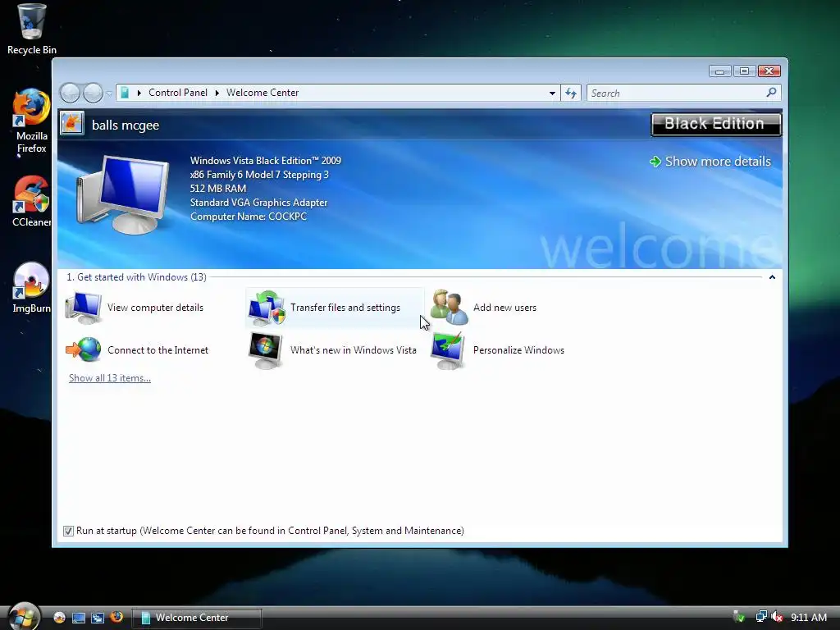The image size is (840, 630).
Task: Open the ImgBurn desktop shortcut
Action: 31,288
